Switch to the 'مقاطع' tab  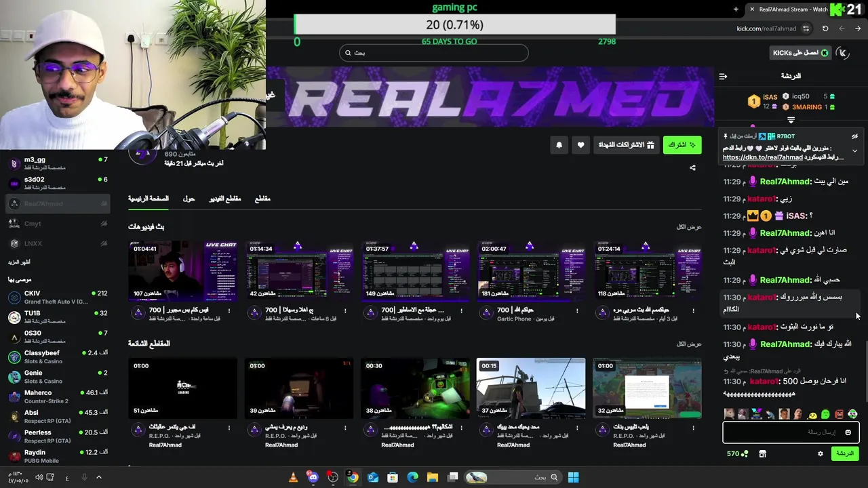[262, 199]
